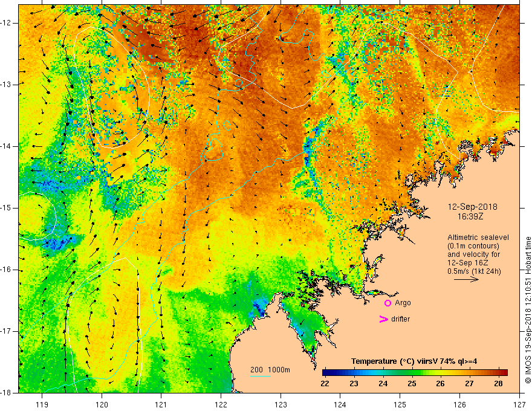Image resolution: width=532 pixels, height=411 pixels.
Task: Click the latitude axis label '-14'
Action: 6,146
